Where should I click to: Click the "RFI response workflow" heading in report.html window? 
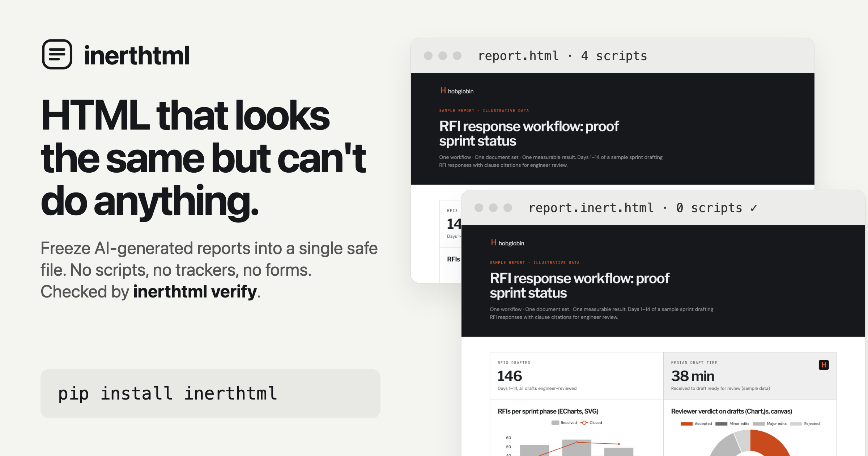point(529,134)
